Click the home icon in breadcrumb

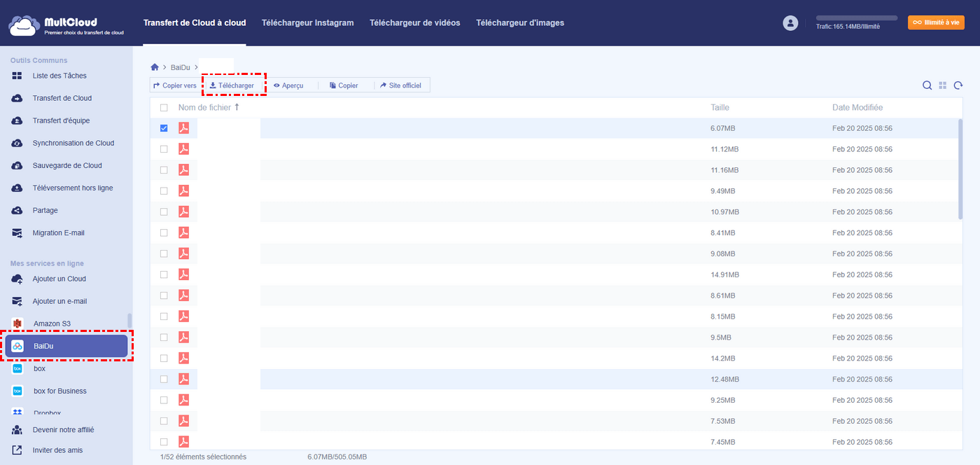click(x=155, y=67)
